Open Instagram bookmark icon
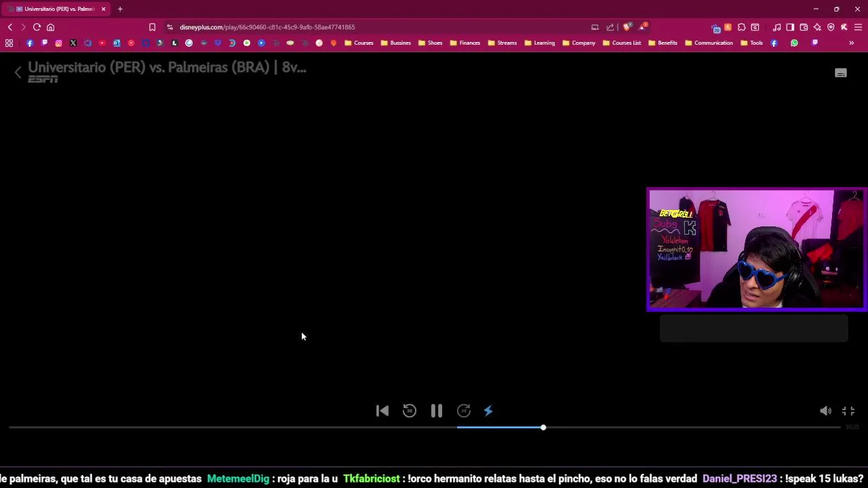The width and height of the screenshot is (868, 488). tap(58, 43)
